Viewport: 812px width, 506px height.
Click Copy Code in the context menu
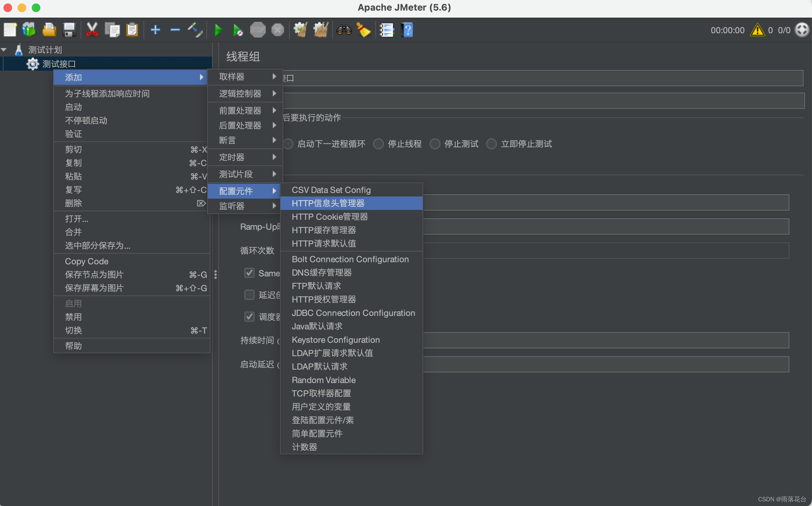point(87,261)
